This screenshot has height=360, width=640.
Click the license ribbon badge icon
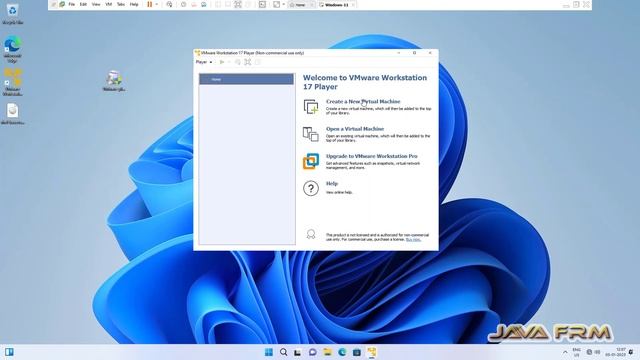311,234
